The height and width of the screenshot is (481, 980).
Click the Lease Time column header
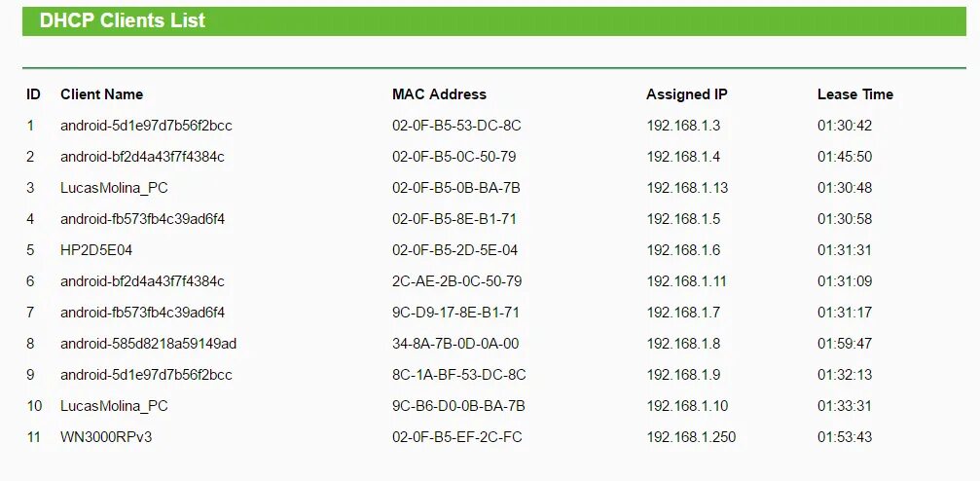point(855,94)
